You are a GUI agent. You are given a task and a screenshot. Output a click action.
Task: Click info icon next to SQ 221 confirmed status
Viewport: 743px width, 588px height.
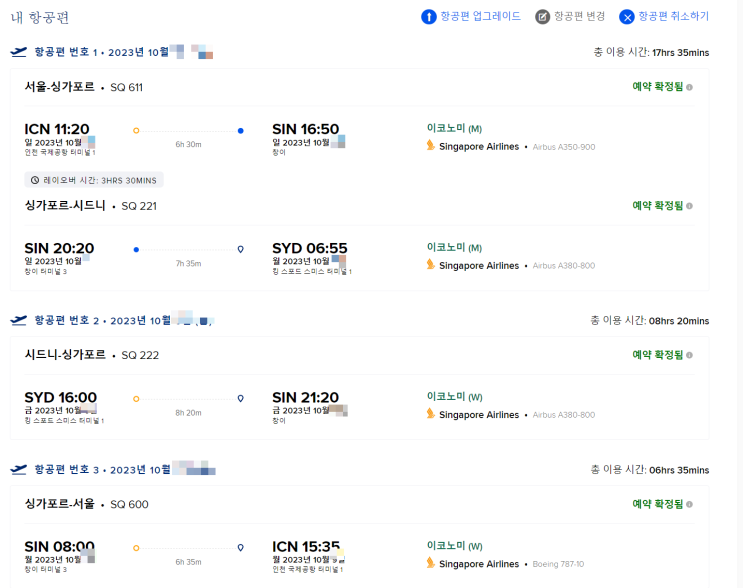(690, 206)
